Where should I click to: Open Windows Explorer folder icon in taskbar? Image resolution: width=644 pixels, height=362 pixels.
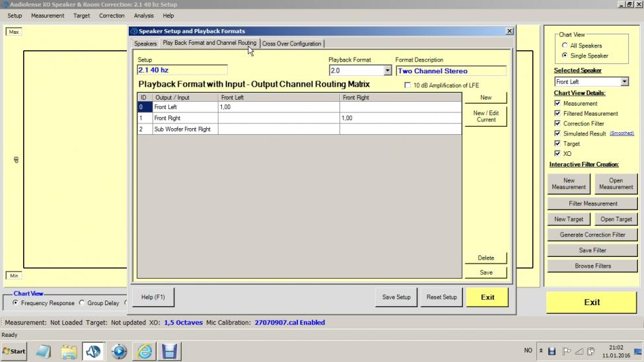click(x=69, y=351)
